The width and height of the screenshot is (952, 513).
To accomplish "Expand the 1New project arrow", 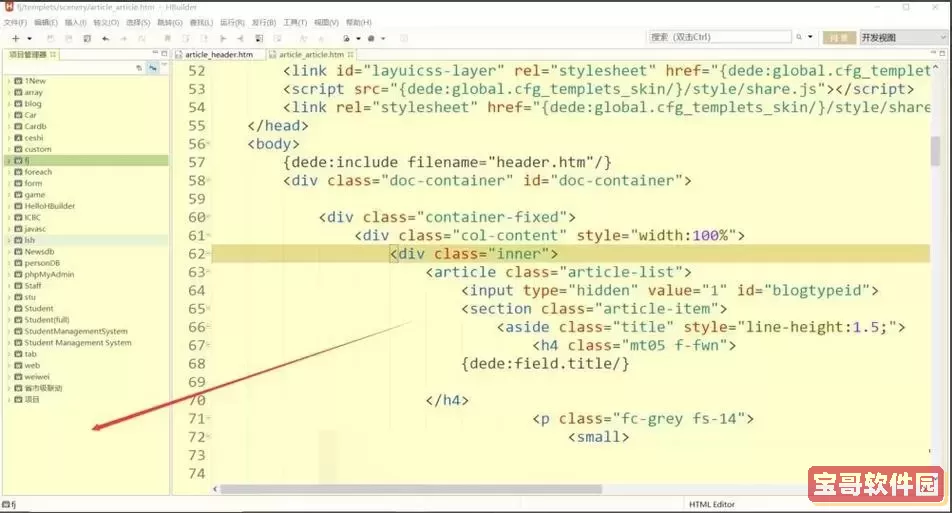I will coord(8,81).
